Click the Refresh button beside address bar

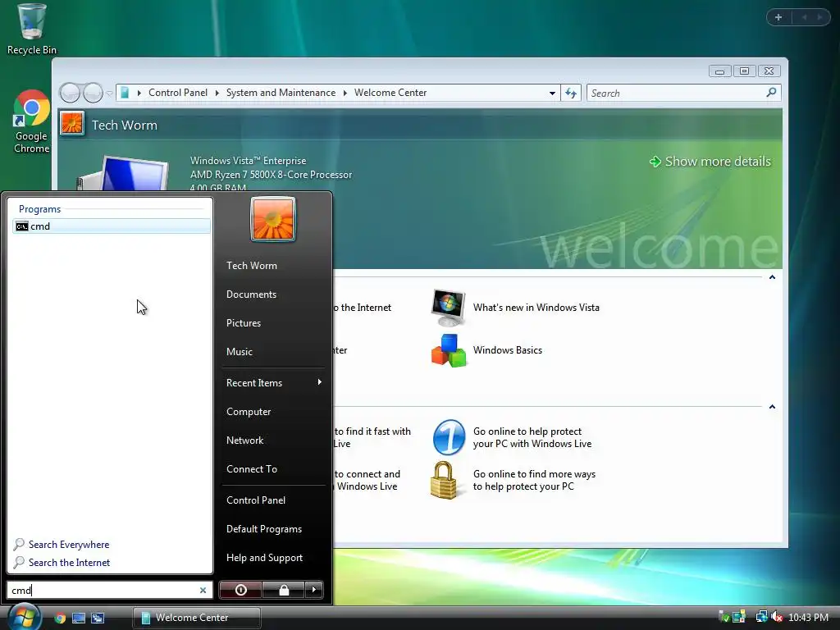pos(571,94)
